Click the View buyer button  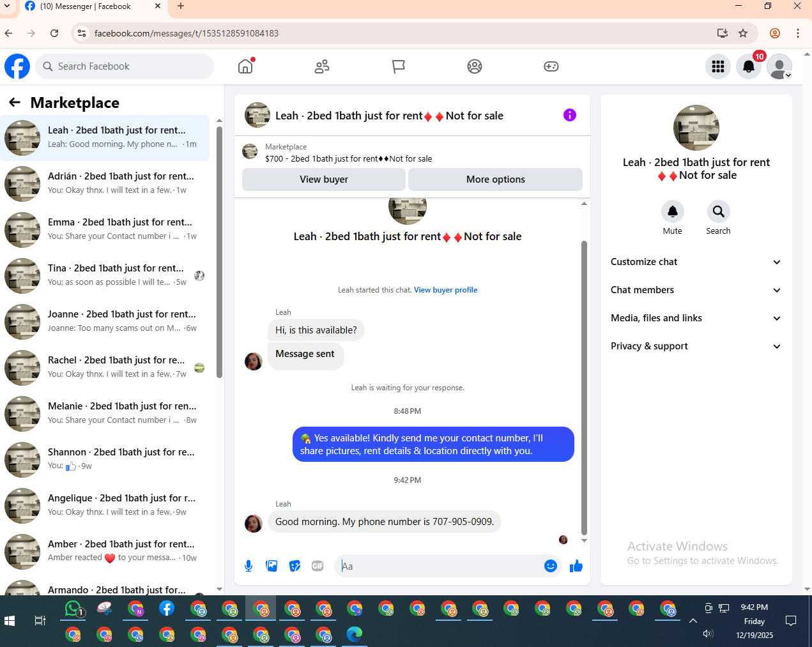point(324,179)
